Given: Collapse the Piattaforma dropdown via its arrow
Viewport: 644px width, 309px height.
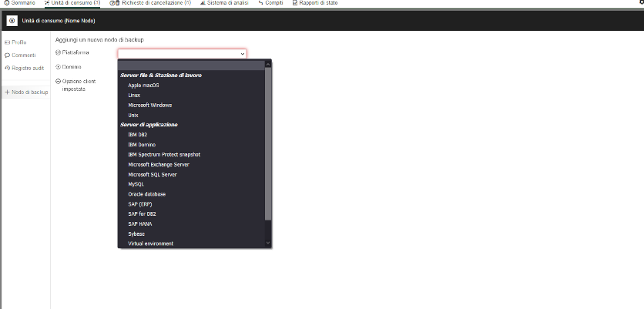Looking at the screenshot, I should (243, 54).
